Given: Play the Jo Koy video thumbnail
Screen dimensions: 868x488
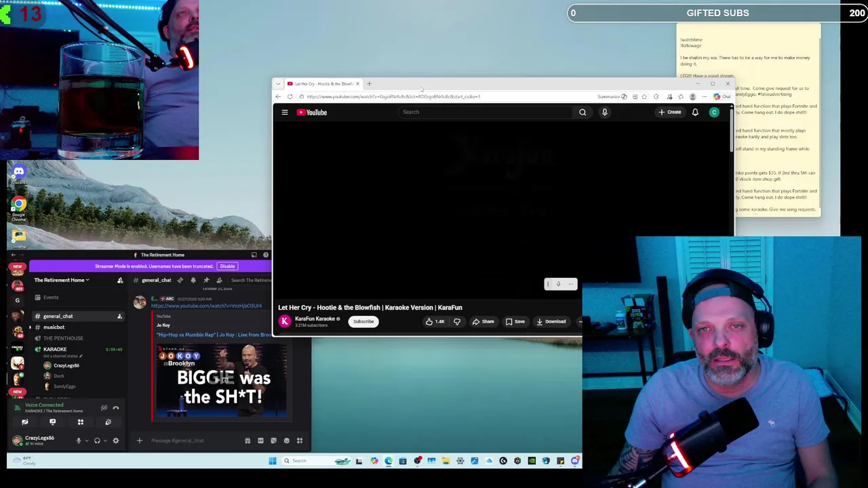Looking at the screenshot, I should [x=222, y=382].
